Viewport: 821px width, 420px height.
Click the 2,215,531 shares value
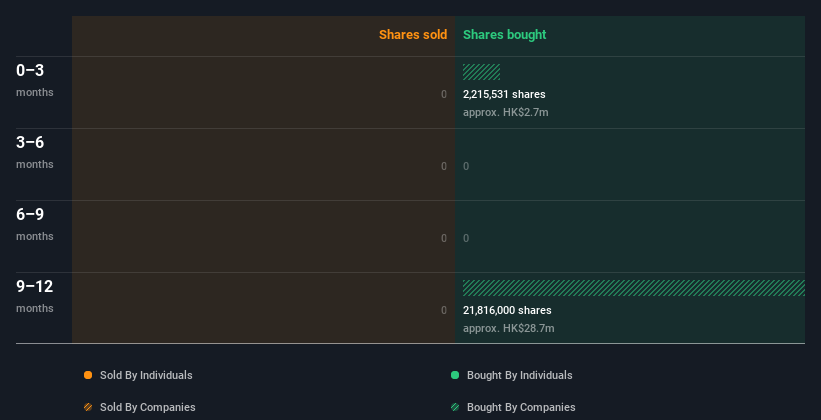[504, 94]
